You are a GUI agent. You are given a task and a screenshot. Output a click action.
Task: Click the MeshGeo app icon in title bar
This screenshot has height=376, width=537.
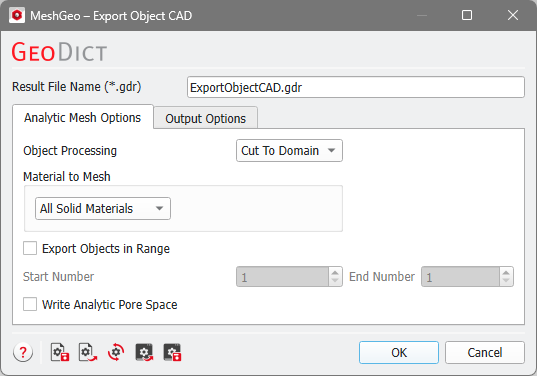click(x=17, y=15)
